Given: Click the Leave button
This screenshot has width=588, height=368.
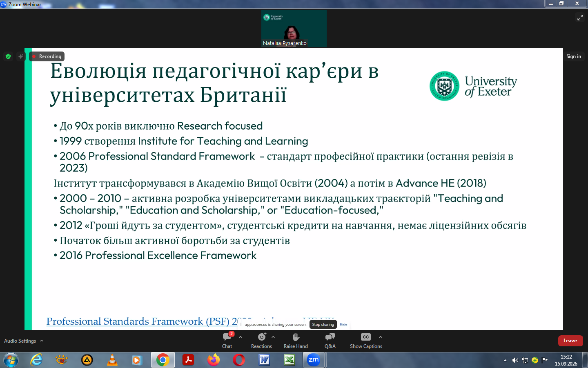Looking at the screenshot, I should coord(570,341).
